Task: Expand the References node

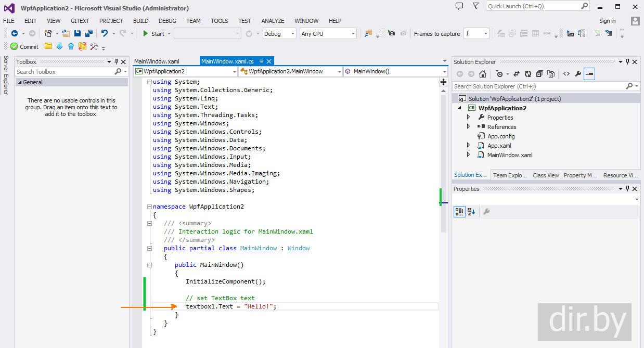Action: (x=468, y=126)
